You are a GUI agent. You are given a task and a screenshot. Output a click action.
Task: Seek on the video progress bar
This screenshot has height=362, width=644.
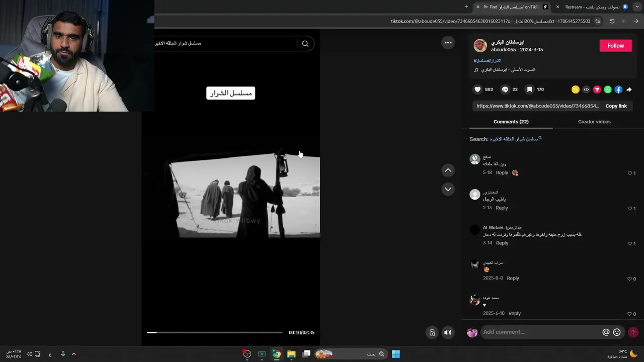(x=214, y=332)
